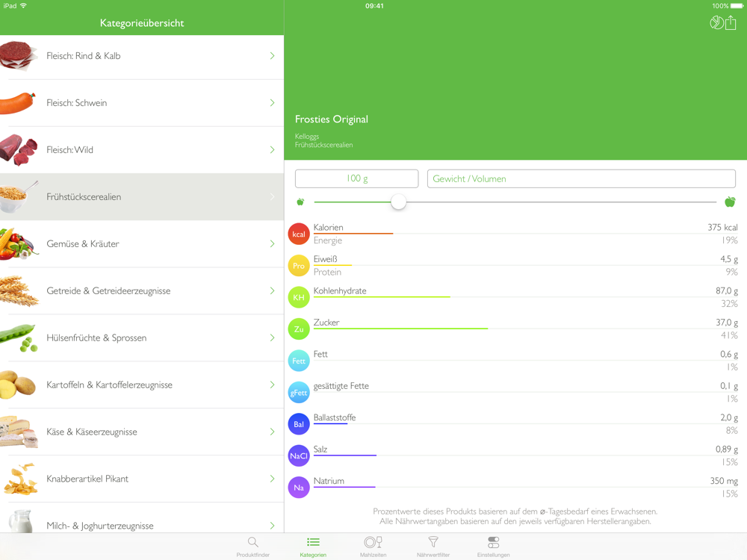Open the Nährwertfilter tab
This screenshot has height=560, width=747.
(433, 547)
